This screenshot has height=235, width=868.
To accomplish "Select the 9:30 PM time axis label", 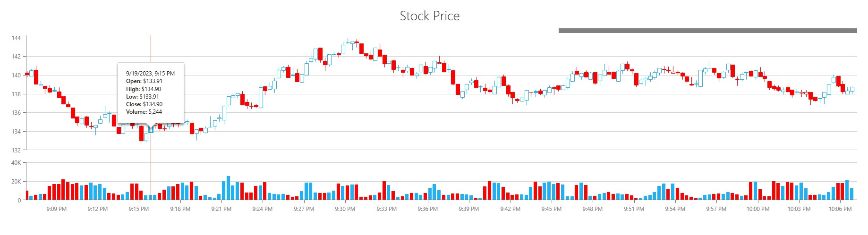I will click(x=345, y=209).
